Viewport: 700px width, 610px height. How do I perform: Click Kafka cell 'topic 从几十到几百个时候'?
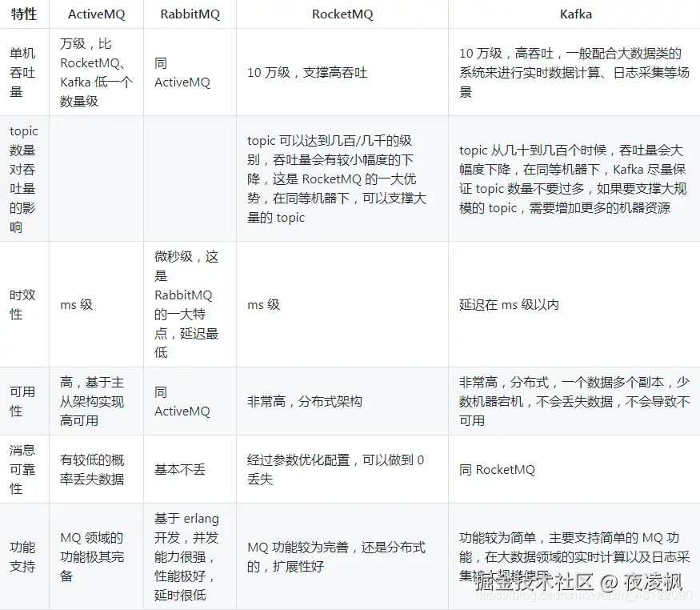tap(573, 179)
